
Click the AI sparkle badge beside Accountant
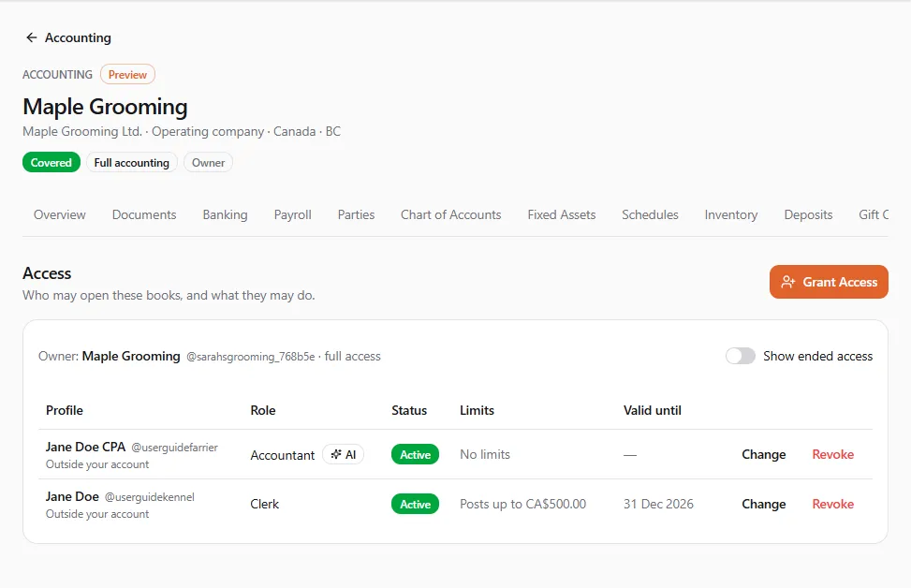click(x=344, y=454)
